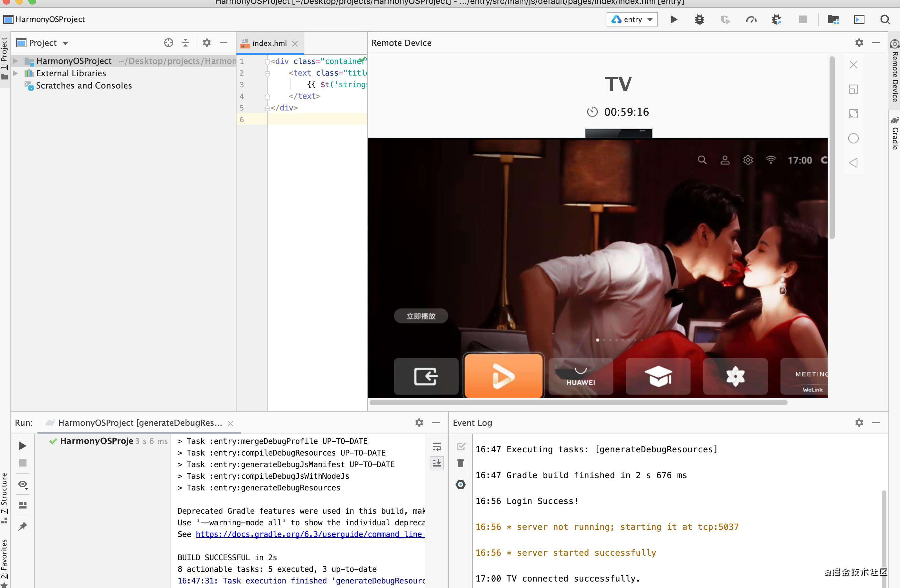900x588 pixels.
Task: Click the remote device horizontal scrollbar
Action: pos(578,403)
